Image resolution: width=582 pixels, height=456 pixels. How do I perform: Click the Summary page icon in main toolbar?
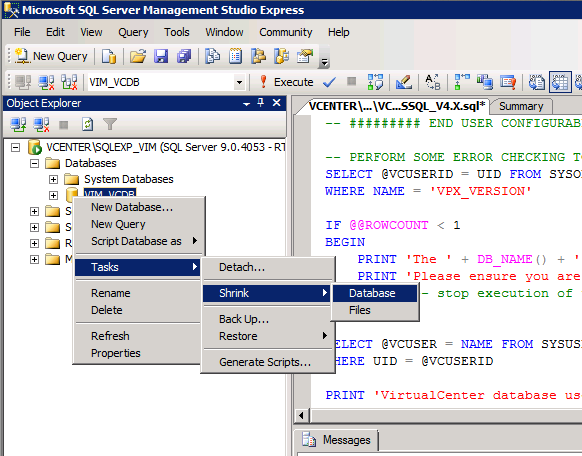(x=236, y=56)
